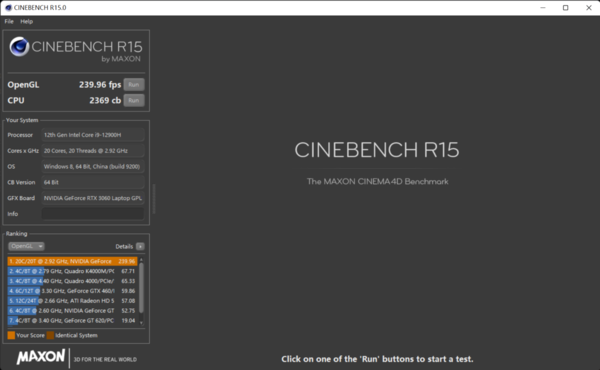The width and height of the screenshot is (600, 370).
Task: Click the MAXON logo at bottom
Action: coord(41,357)
